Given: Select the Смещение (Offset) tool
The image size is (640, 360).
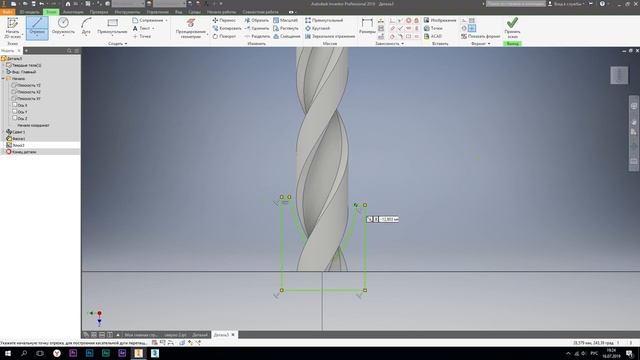Looking at the screenshot, I should [287, 36].
